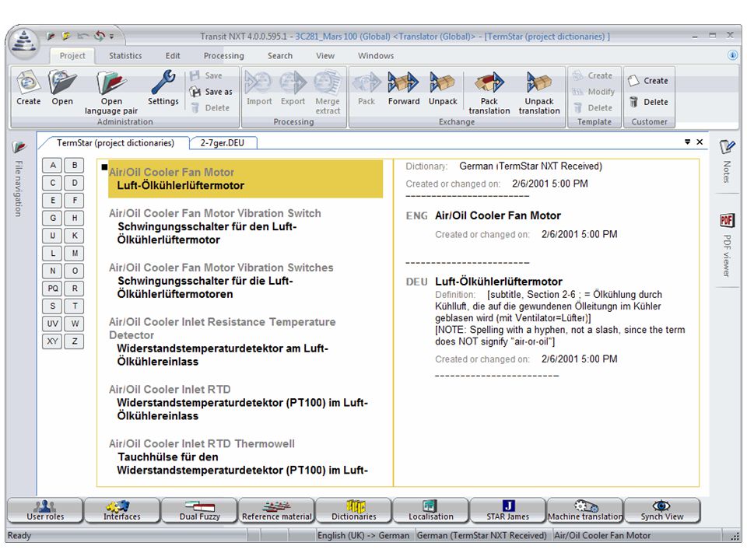
Task: Jump to letter M in dictionary index
Action: tap(75, 254)
